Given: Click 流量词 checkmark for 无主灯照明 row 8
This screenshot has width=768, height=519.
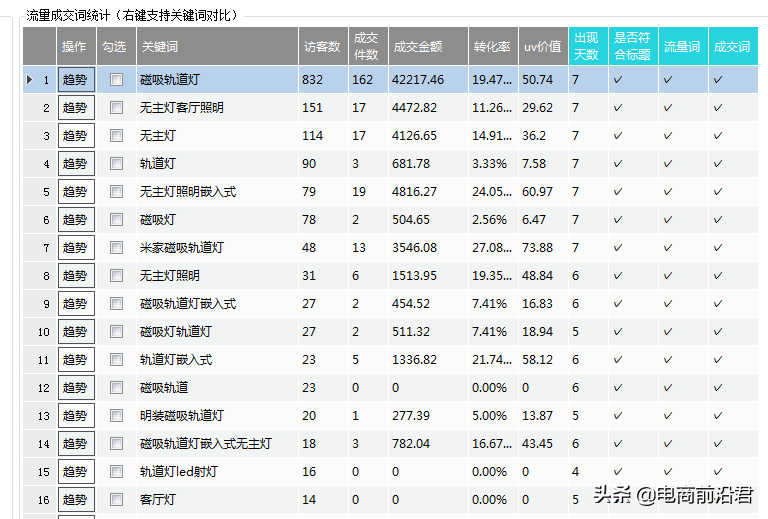Looking at the screenshot, I should pyautogui.click(x=668, y=276).
